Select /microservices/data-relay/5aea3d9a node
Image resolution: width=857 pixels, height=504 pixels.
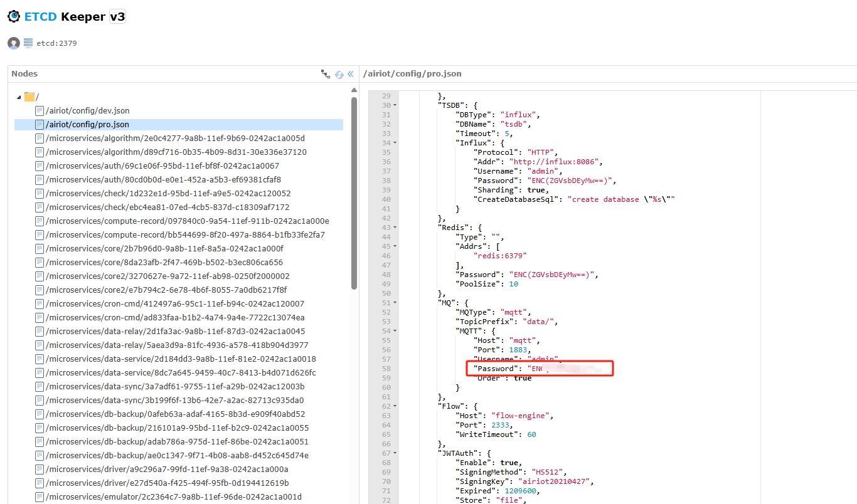[x=177, y=345]
